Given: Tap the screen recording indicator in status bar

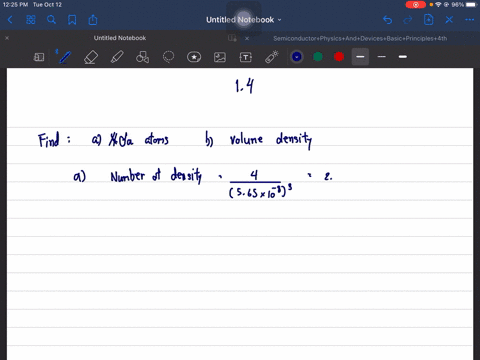Looking at the screenshot, I should 415,5.
